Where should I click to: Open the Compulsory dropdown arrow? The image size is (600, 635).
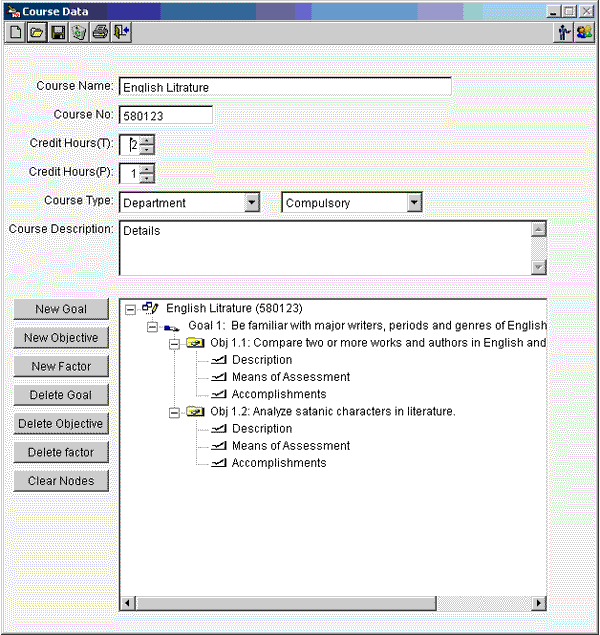(x=414, y=202)
